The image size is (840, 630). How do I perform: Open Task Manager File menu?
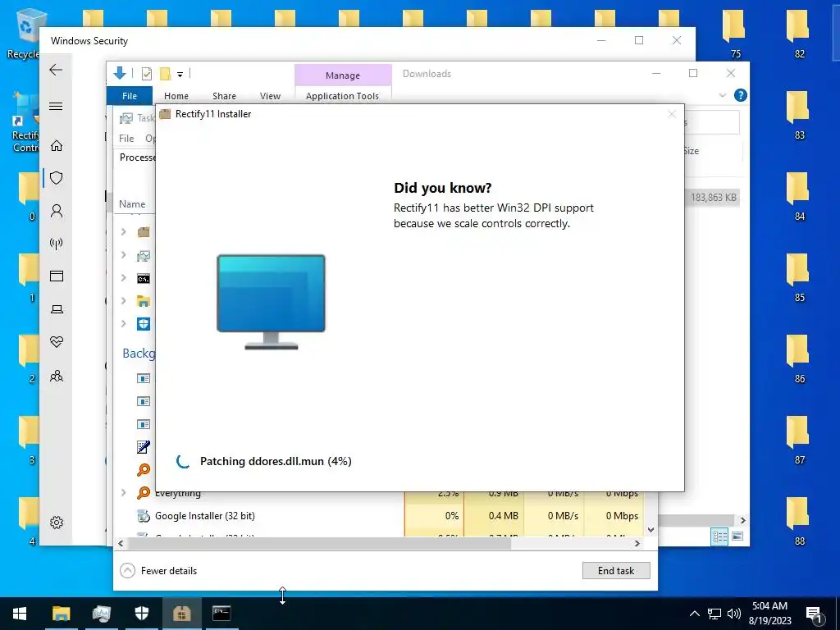click(x=126, y=138)
